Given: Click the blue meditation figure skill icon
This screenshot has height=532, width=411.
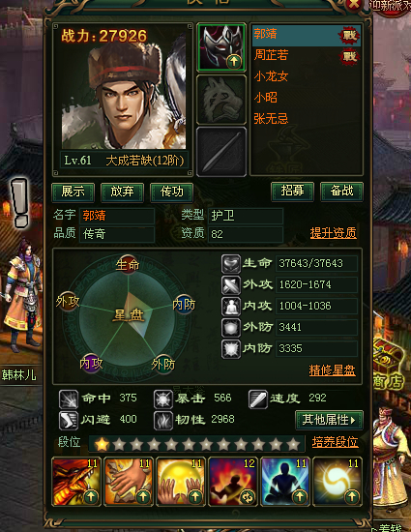Looking at the screenshot, I should (285, 482).
